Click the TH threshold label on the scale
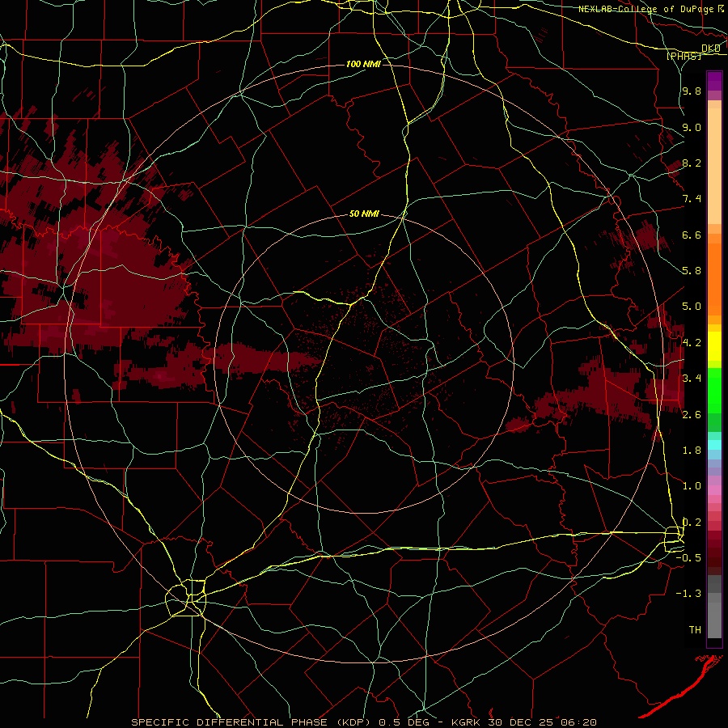The width and height of the screenshot is (728, 728). (x=695, y=630)
